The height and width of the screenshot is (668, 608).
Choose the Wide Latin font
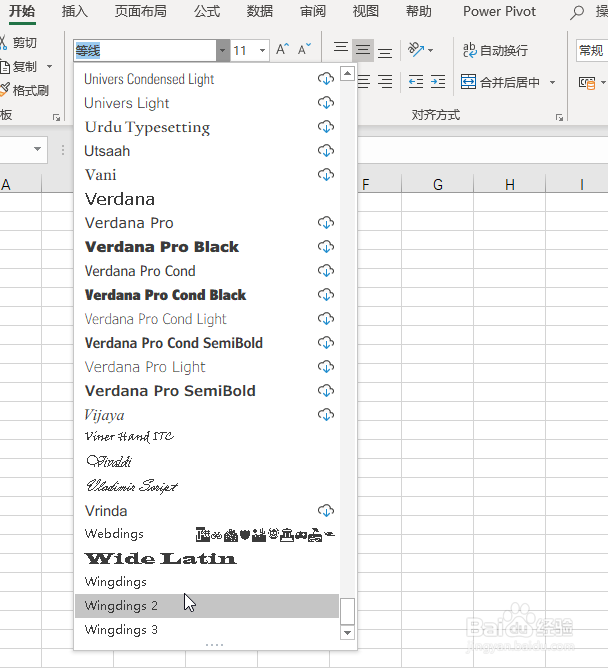(x=207, y=558)
